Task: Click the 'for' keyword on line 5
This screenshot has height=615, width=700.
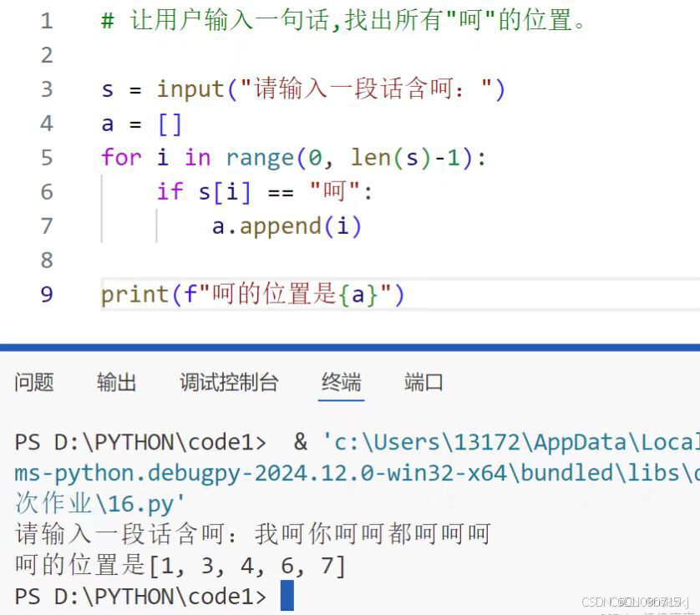Action: click(121, 157)
